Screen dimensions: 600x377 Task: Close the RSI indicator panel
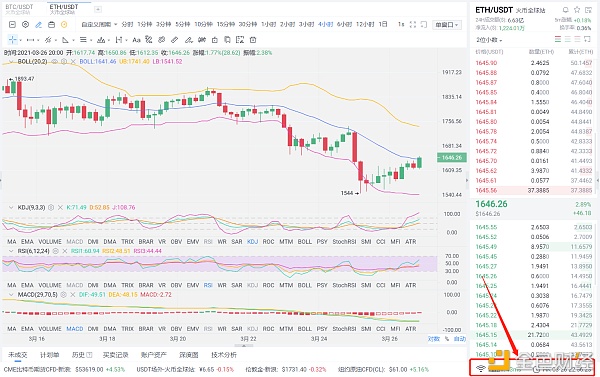click(x=65, y=251)
